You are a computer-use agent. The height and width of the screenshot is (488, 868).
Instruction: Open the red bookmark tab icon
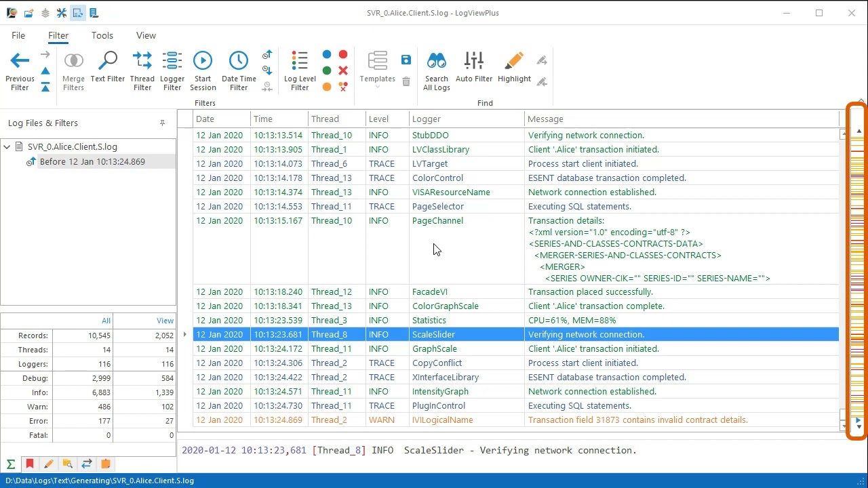point(29,464)
